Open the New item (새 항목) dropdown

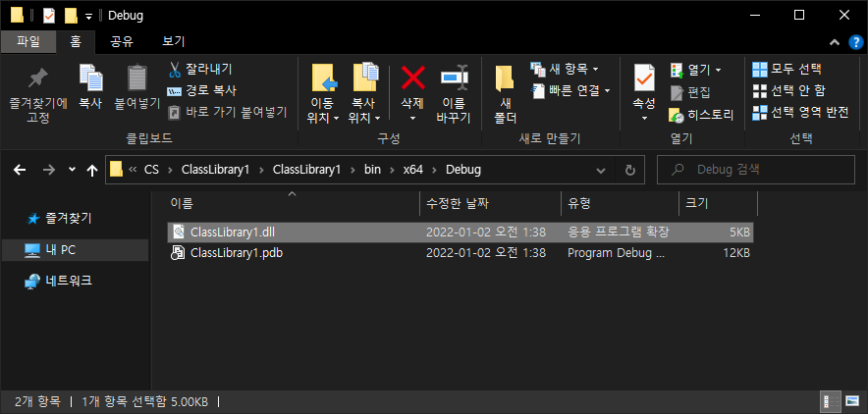coord(565,69)
